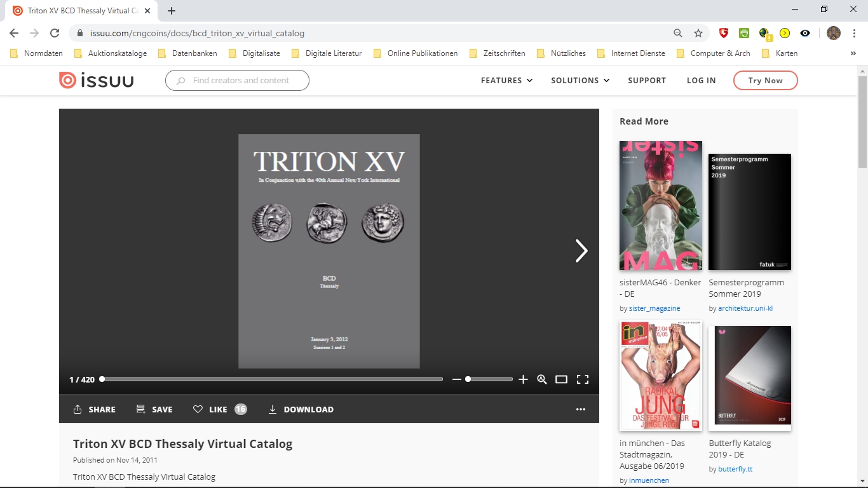Screen dimensions: 868x488
Task: Zoom out with the minus icon
Action: (x=456, y=379)
